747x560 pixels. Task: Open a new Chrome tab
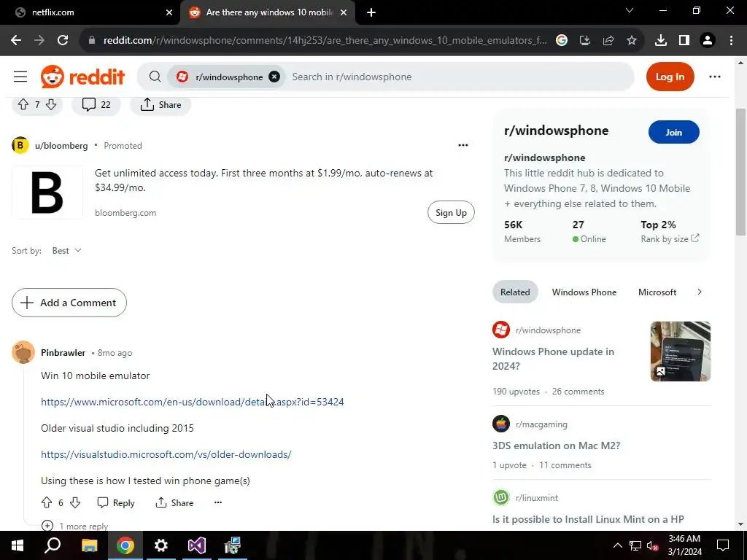click(371, 12)
